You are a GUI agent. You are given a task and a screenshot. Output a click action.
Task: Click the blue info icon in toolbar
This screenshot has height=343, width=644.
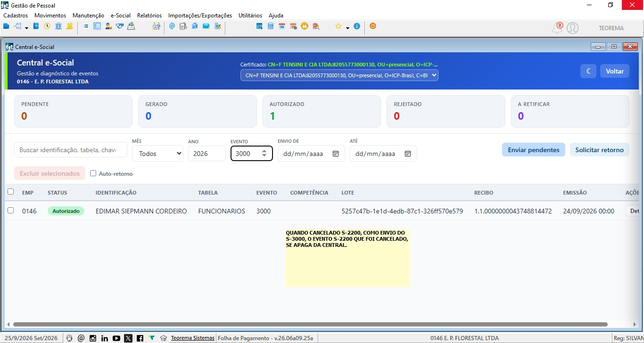(x=357, y=26)
